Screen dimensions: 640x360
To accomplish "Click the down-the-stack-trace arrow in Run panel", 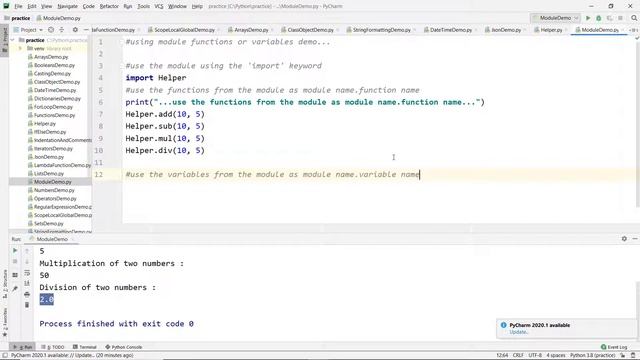I will point(27,261).
